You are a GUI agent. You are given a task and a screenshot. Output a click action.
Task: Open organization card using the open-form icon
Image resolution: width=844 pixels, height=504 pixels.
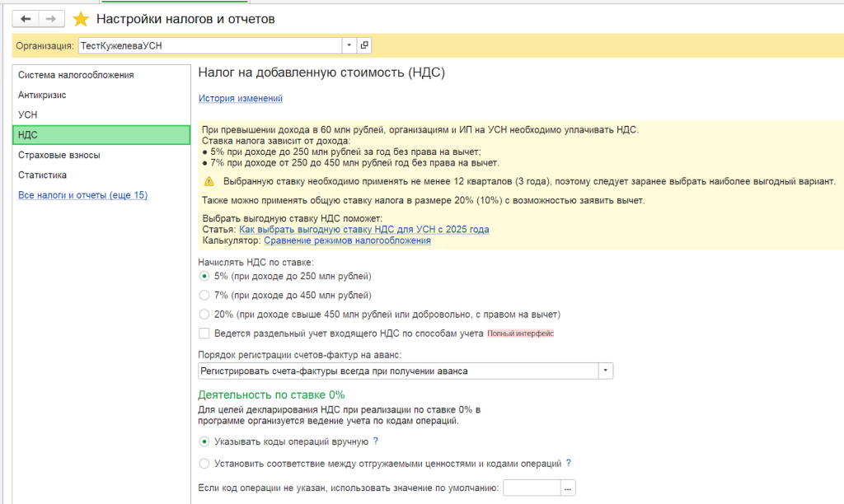coord(365,46)
